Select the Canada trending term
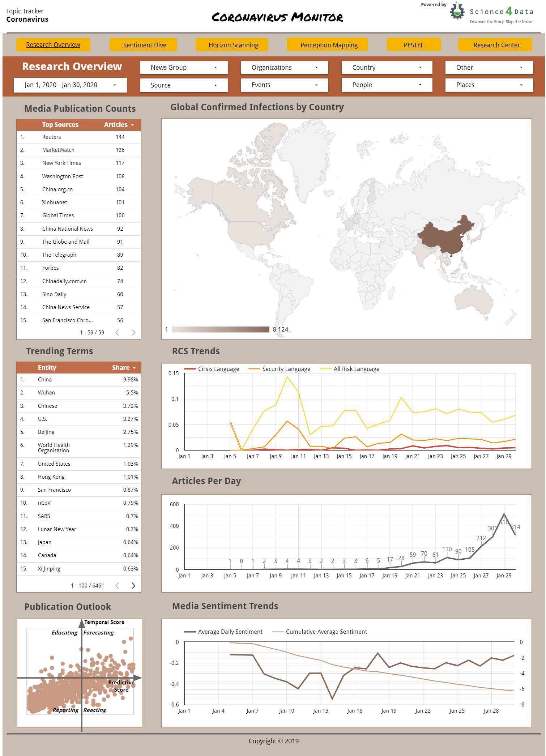 point(79,555)
